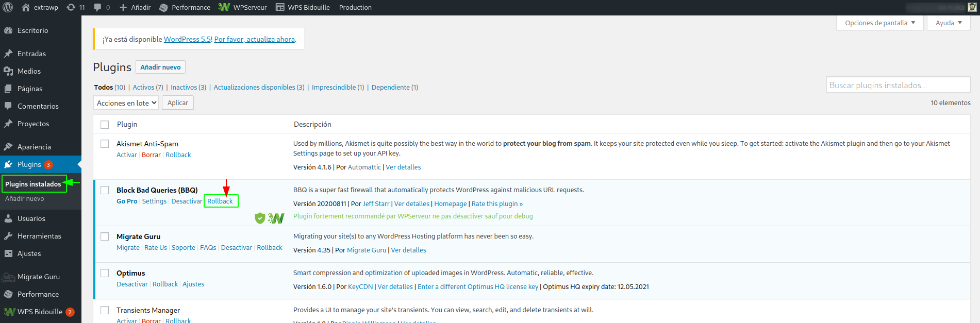The height and width of the screenshot is (323, 980).
Task: Open Páginas in sidebar
Action: 30,89
